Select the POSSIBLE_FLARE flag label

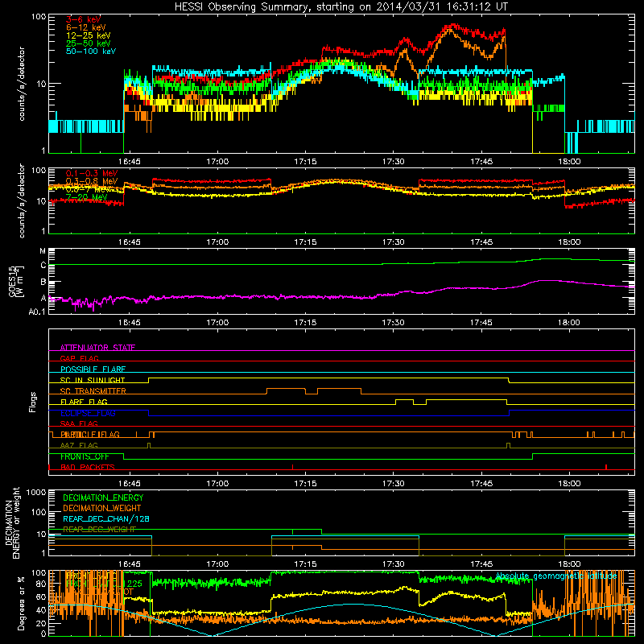point(93,369)
